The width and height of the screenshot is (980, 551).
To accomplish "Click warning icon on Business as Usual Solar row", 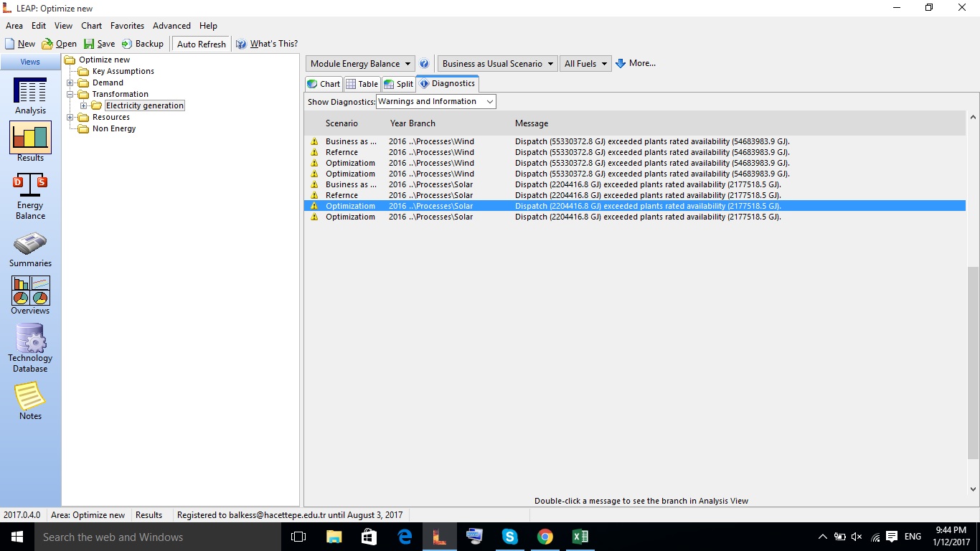I will (x=314, y=184).
